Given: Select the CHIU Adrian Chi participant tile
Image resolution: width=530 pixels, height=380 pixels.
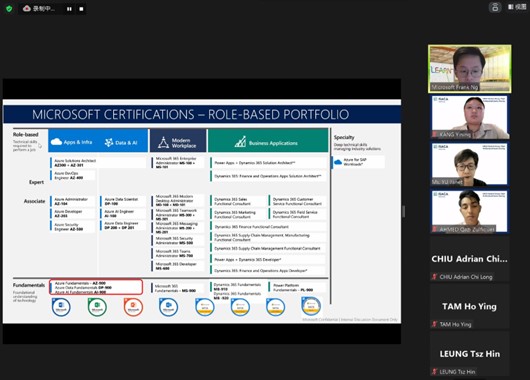Looking at the screenshot, I should pyautogui.click(x=469, y=259).
